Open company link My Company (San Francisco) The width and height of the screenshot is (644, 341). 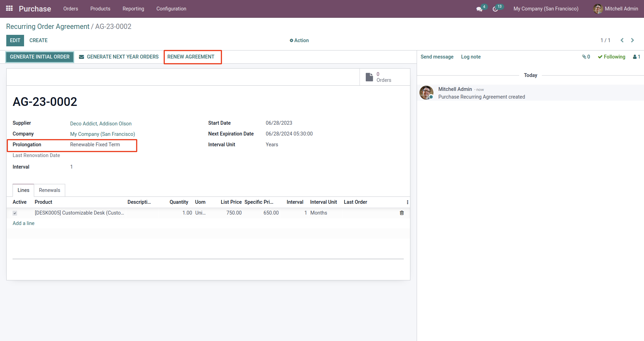coord(103,134)
